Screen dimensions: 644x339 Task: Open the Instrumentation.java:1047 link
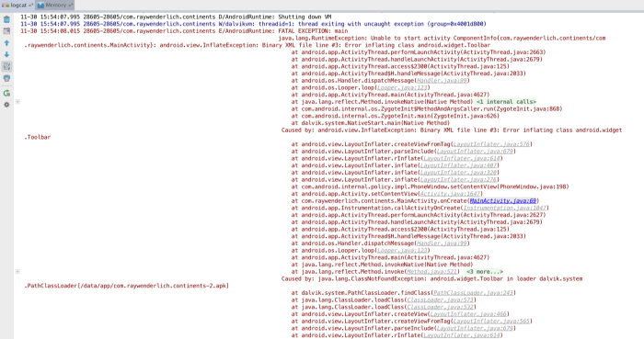[x=504, y=208]
